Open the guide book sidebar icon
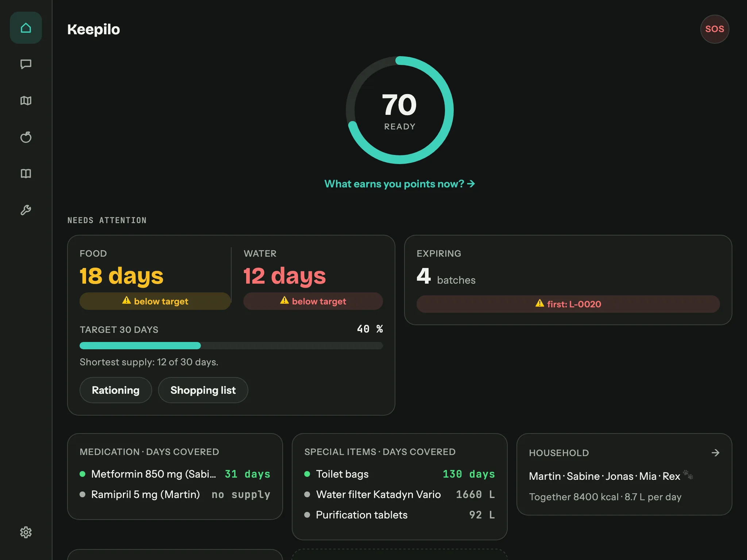 (26, 174)
